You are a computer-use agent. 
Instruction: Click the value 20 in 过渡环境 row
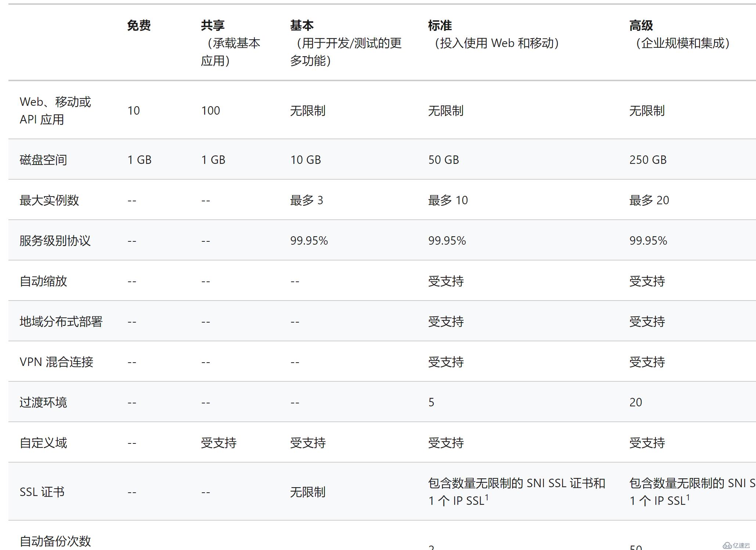(x=636, y=402)
